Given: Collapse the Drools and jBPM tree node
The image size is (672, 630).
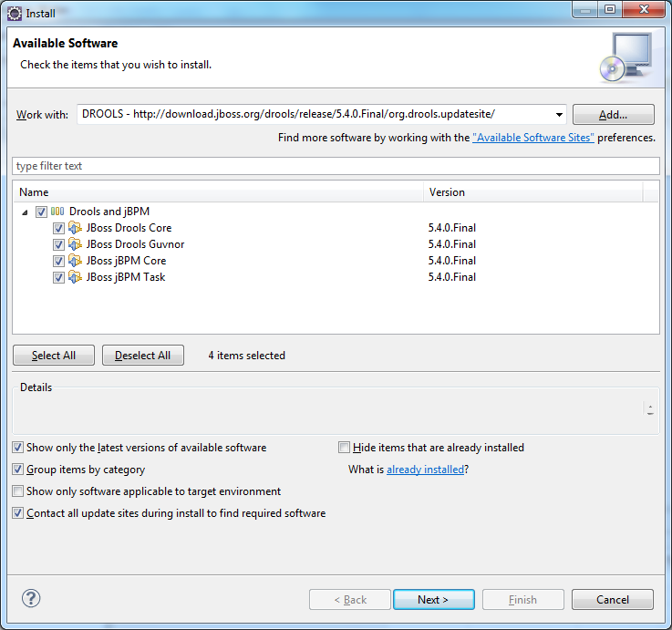Looking at the screenshot, I should (x=25, y=212).
